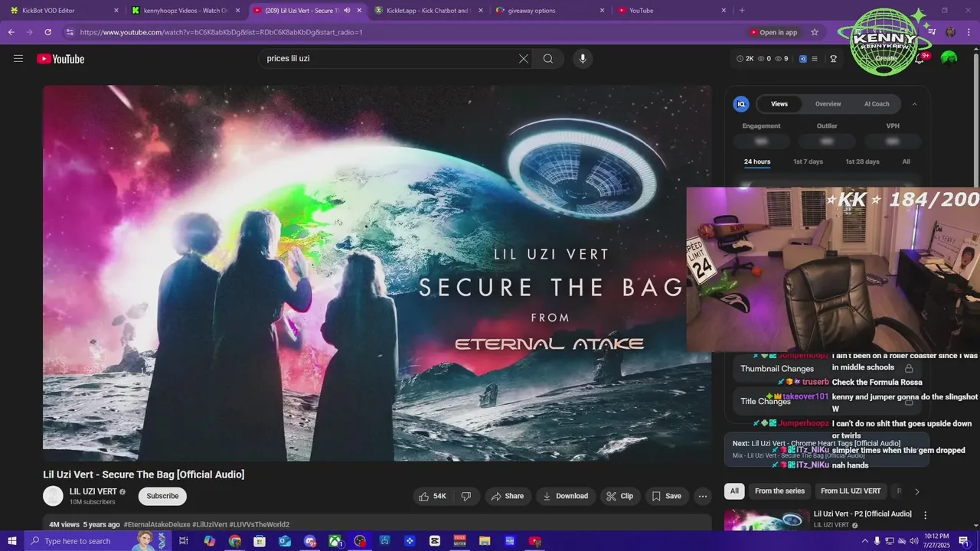Screen dimensions: 980x551
Task: Reload the page
Action: [47, 32]
